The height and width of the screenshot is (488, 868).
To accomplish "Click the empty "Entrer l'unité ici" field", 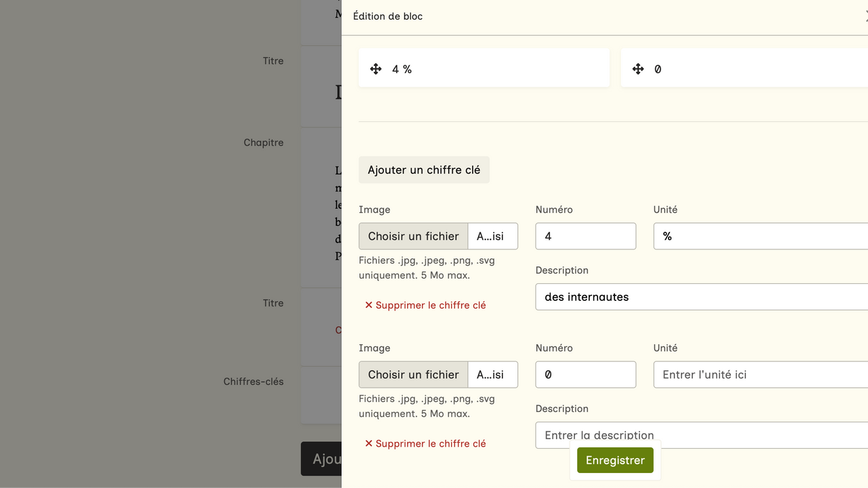I will coord(759,375).
